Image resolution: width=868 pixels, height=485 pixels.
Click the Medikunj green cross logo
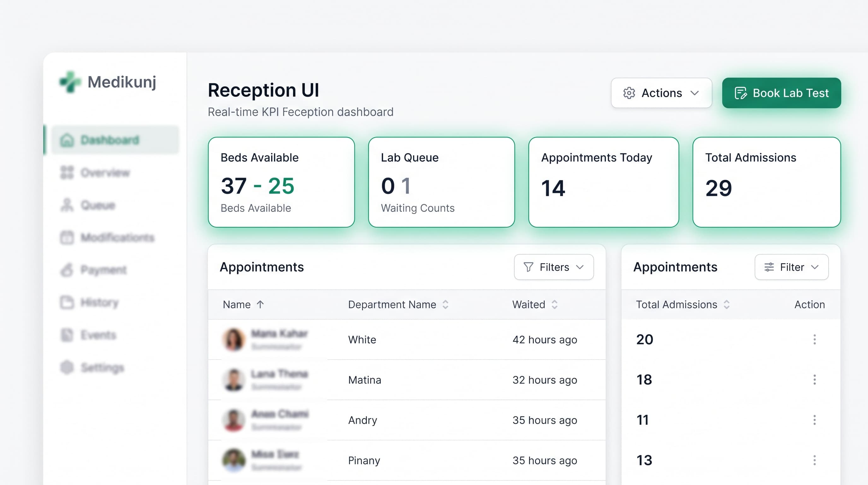[70, 82]
